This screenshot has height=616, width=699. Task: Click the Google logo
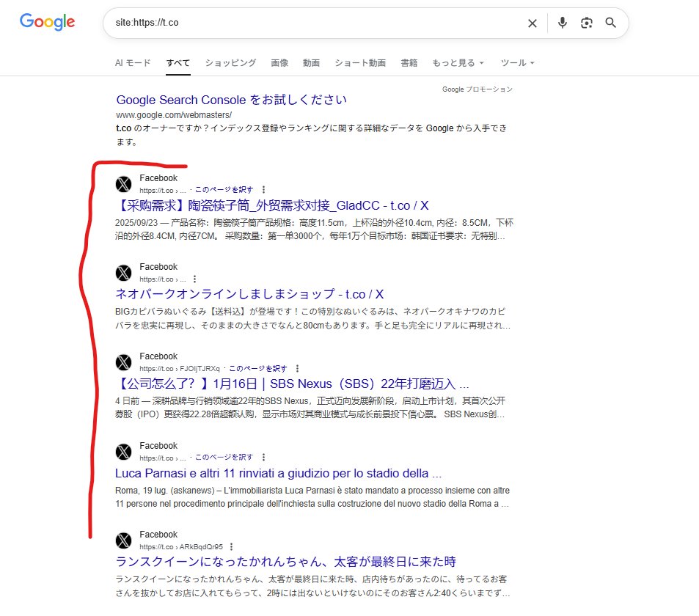(48, 22)
